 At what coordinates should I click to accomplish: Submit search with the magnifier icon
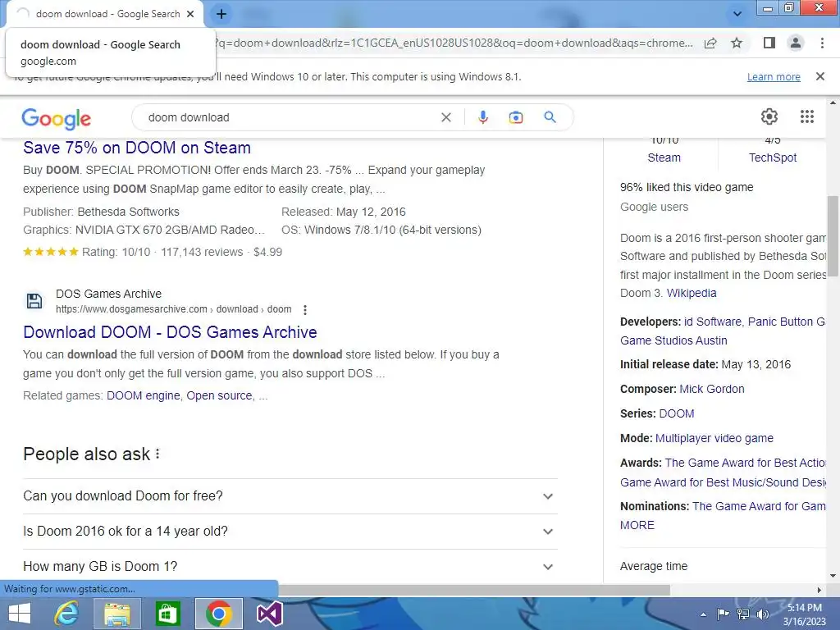(550, 116)
